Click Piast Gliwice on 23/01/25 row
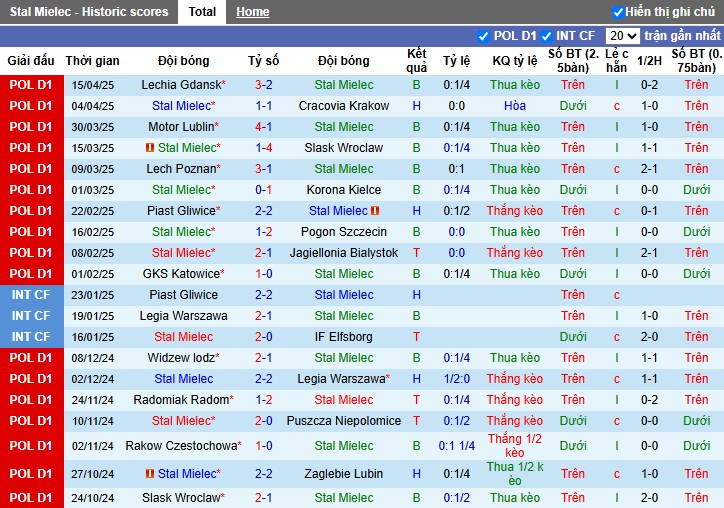This screenshot has width=724, height=508. (x=183, y=295)
